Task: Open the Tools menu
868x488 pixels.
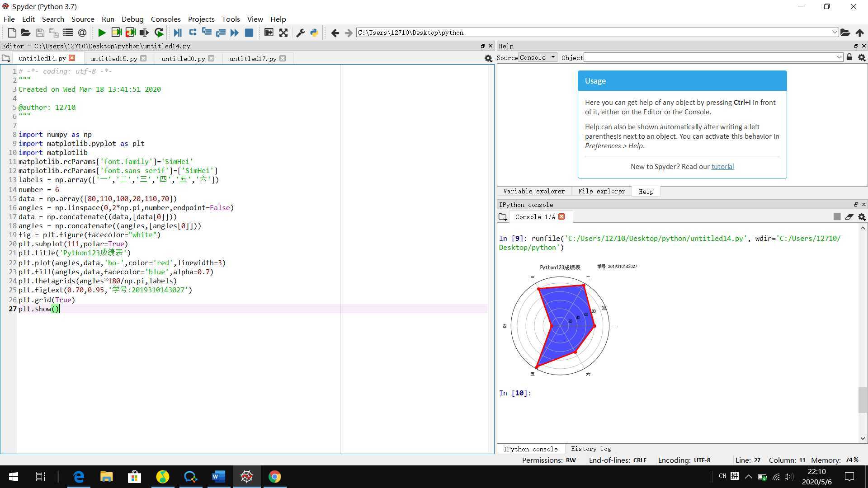Action: pyautogui.click(x=231, y=19)
